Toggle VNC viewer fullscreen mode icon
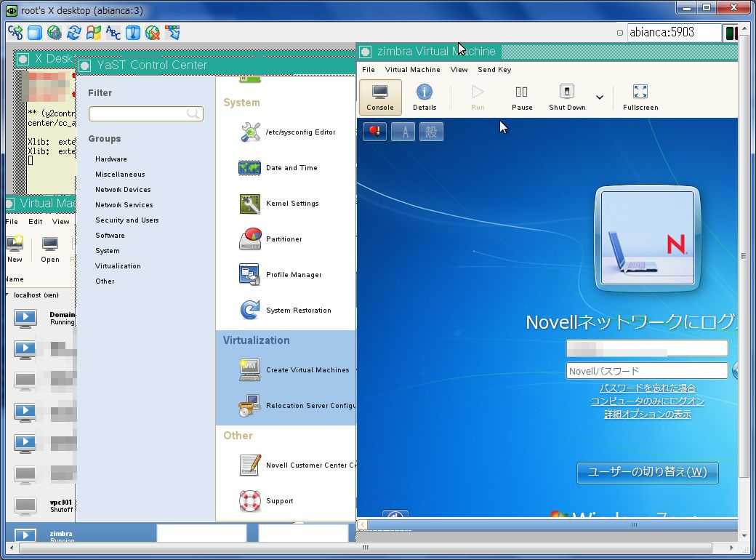Viewport: 756px width, 560px height. [35, 32]
